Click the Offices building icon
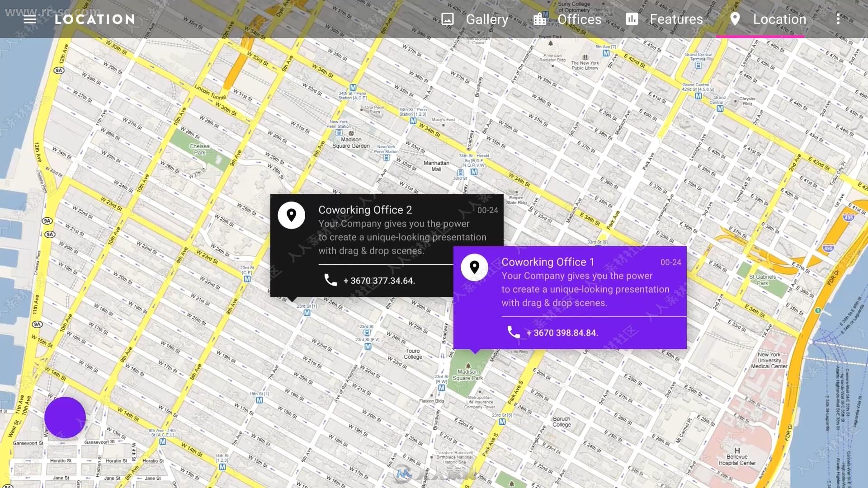Viewport: 868px width, 488px height. [x=539, y=19]
